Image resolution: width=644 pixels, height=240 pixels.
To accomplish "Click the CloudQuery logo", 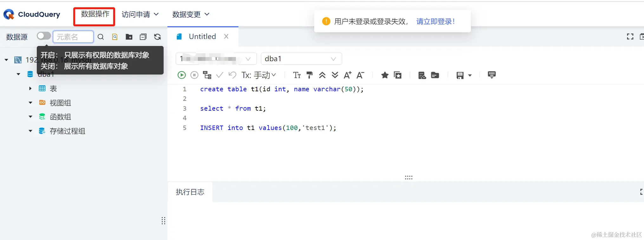I will point(32,14).
